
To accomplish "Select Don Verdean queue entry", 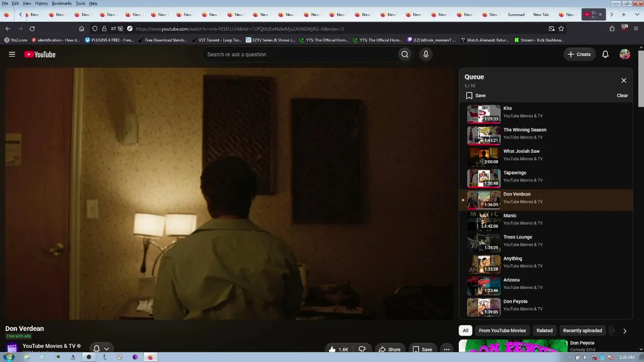I will 546,200.
